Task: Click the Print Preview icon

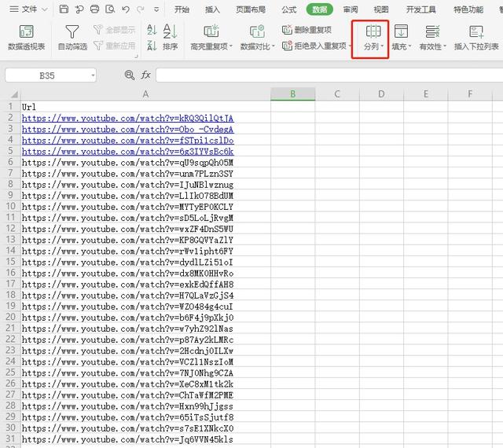Action: pyautogui.click(x=110, y=9)
